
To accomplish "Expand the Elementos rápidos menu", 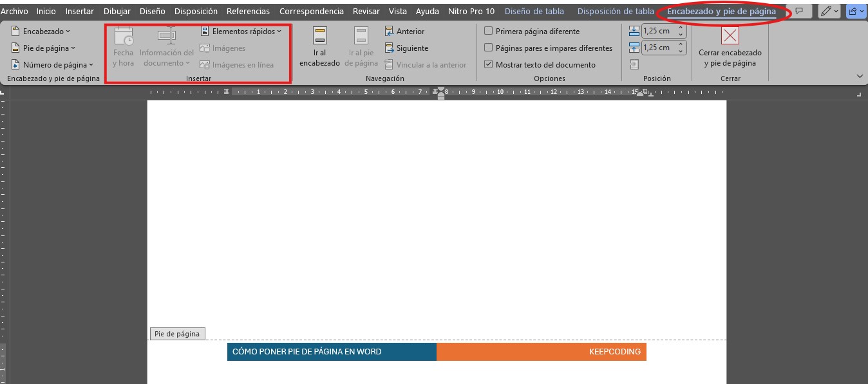I will pos(241,32).
